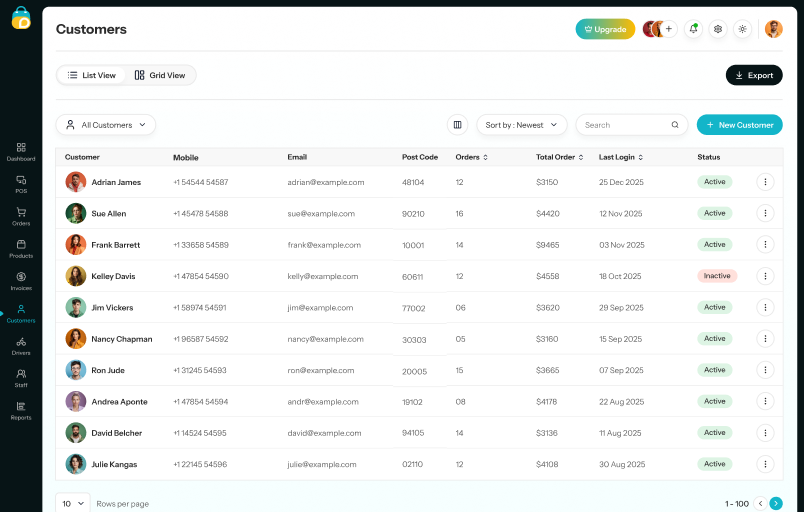
Task: Open Drivers section in sidebar
Action: point(21,346)
